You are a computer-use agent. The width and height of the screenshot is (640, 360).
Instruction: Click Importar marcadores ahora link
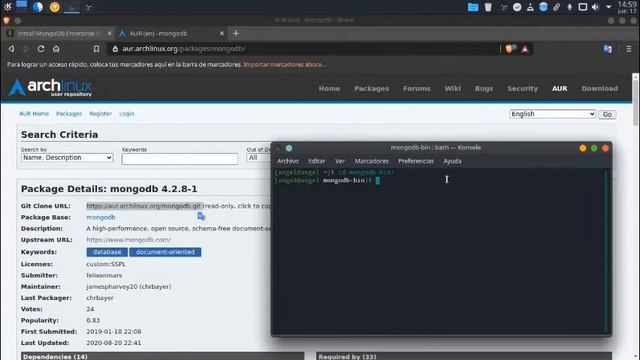point(284,64)
